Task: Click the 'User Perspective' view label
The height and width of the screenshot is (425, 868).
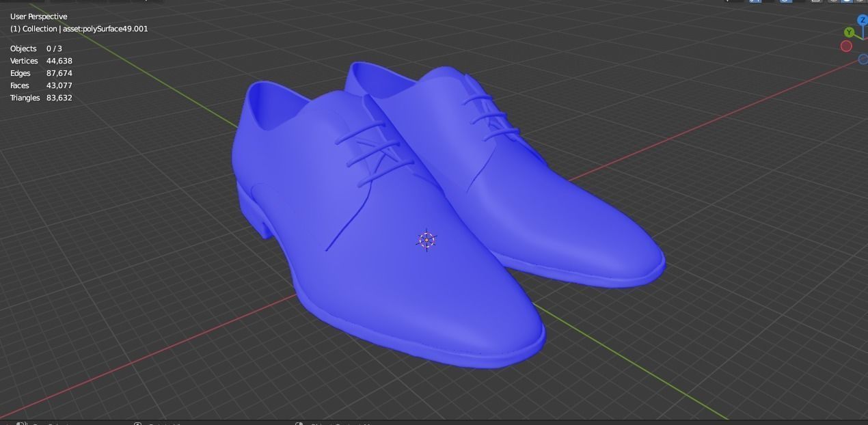Action: [39, 16]
